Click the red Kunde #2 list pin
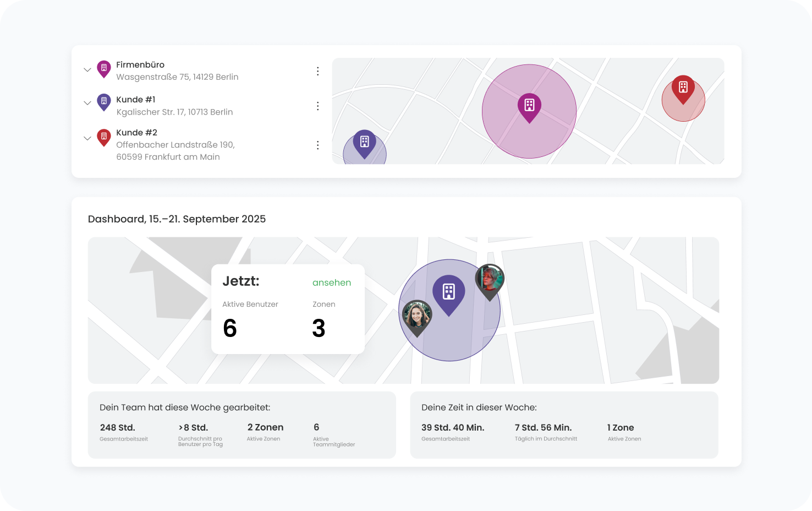 [103, 137]
